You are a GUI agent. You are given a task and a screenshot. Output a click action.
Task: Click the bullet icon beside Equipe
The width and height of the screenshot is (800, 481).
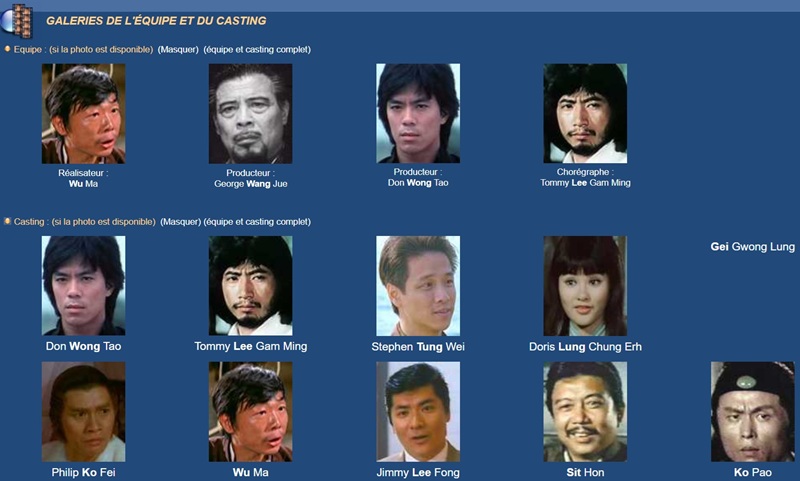[x=7, y=49]
